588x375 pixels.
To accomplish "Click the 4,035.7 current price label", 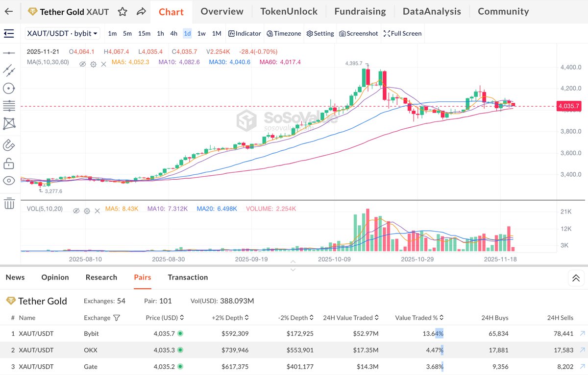I will point(569,106).
